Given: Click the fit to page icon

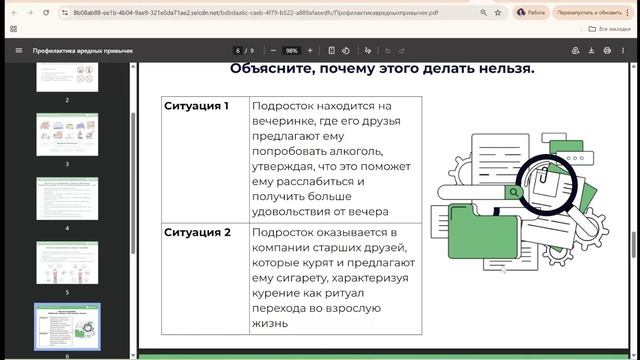Looking at the screenshot, I should 331,51.
